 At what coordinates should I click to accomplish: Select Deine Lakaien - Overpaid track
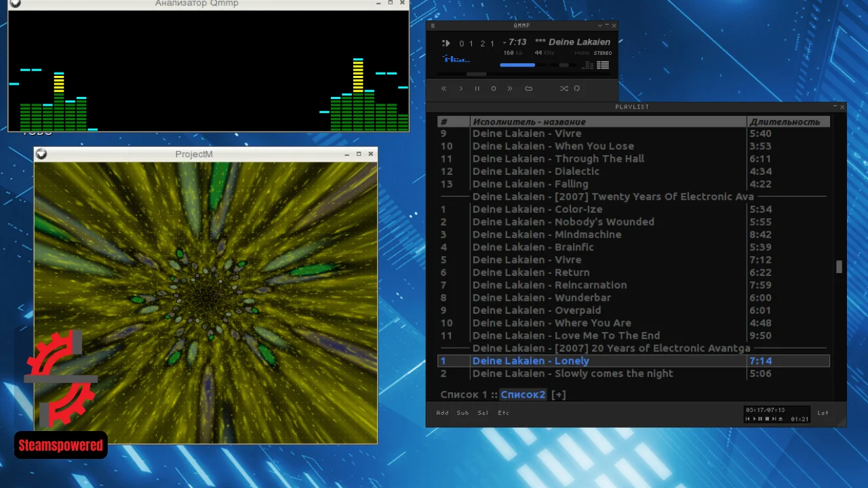(633, 310)
